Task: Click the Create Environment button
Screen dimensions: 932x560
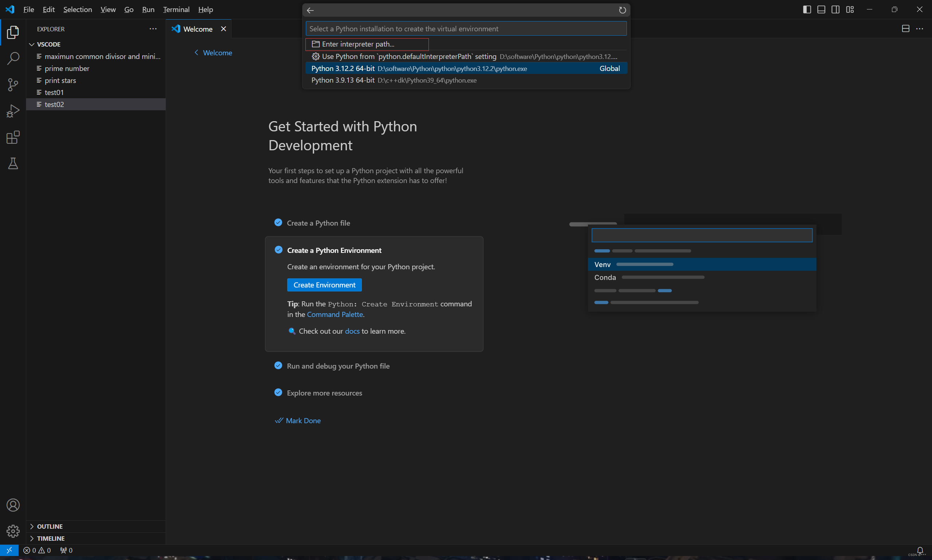Action: pyautogui.click(x=324, y=285)
